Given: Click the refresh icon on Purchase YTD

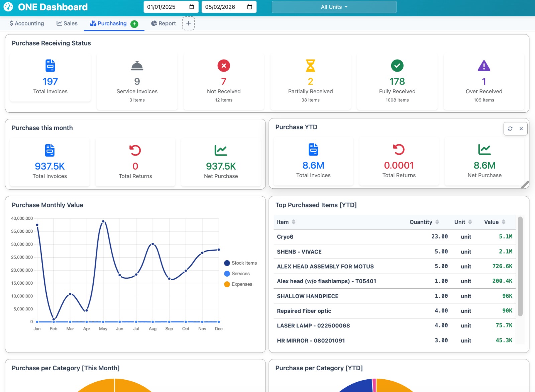Looking at the screenshot, I should click(510, 129).
